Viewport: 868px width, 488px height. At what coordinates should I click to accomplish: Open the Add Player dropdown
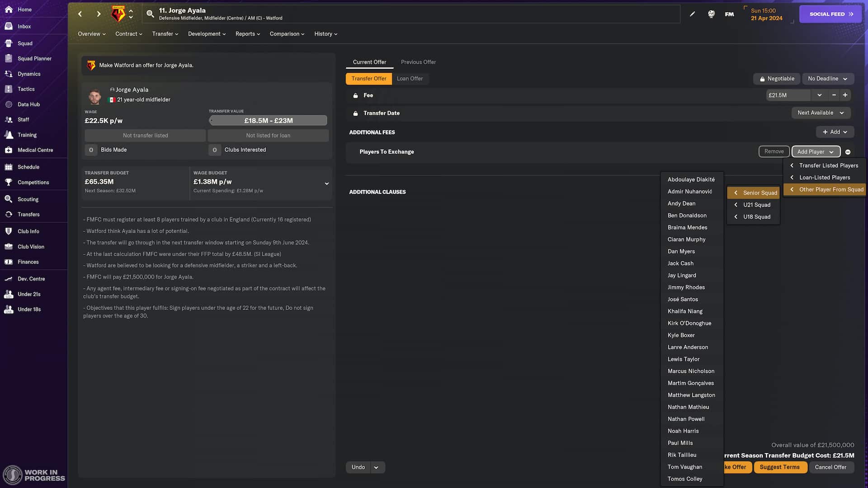pos(815,151)
